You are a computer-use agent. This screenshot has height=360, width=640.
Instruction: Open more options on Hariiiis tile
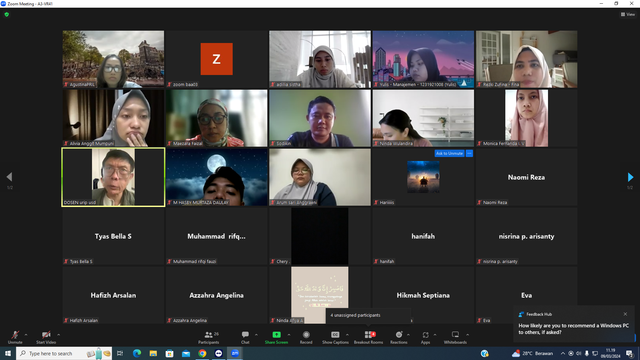click(x=469, y=153)
